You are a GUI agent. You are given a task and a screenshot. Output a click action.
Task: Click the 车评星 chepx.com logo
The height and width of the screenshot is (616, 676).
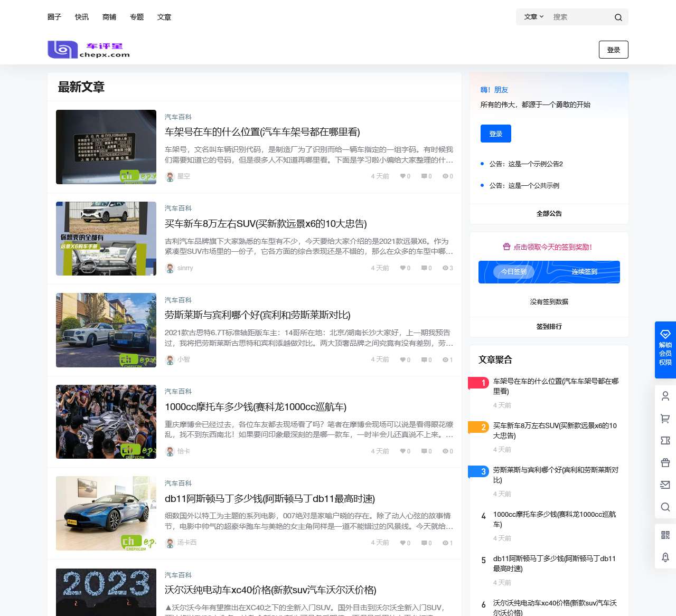click(89, 50)
